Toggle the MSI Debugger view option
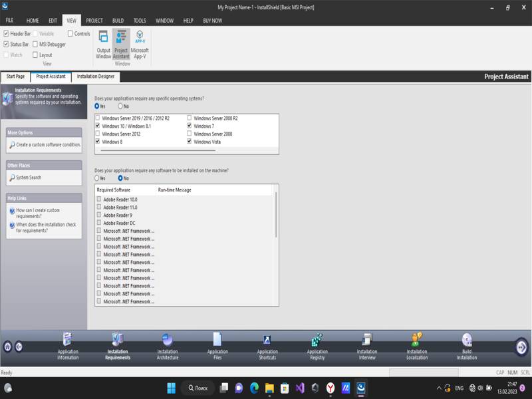The image size is (532, 399). click(35, 45)
